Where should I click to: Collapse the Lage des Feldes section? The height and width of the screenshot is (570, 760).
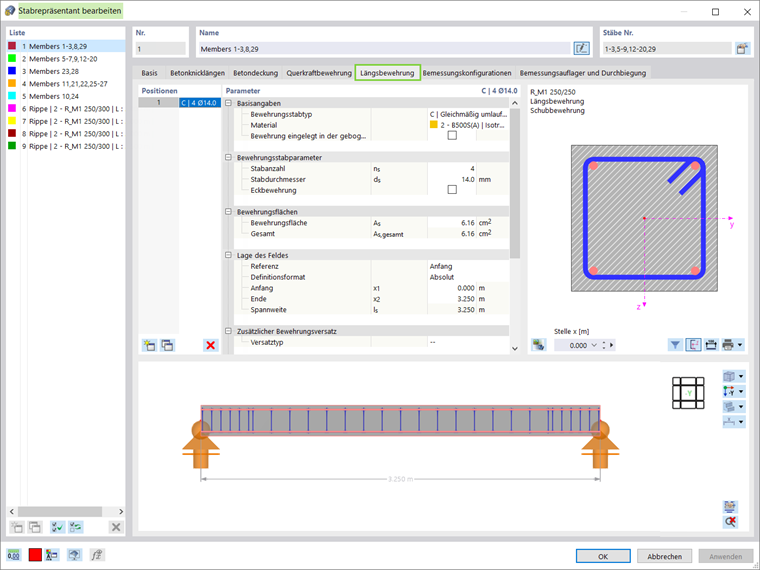(228, 255)
